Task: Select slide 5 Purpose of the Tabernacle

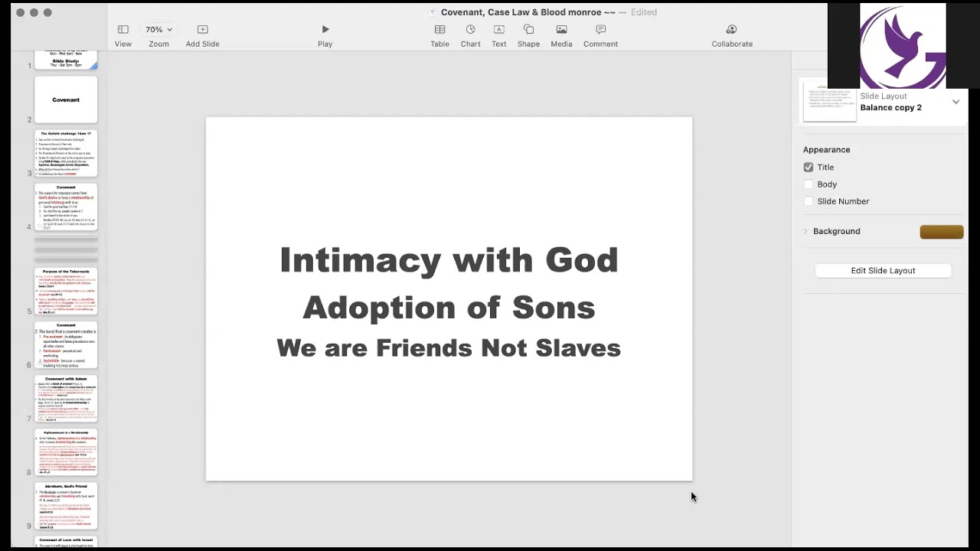Action: [x=66, y=291]
